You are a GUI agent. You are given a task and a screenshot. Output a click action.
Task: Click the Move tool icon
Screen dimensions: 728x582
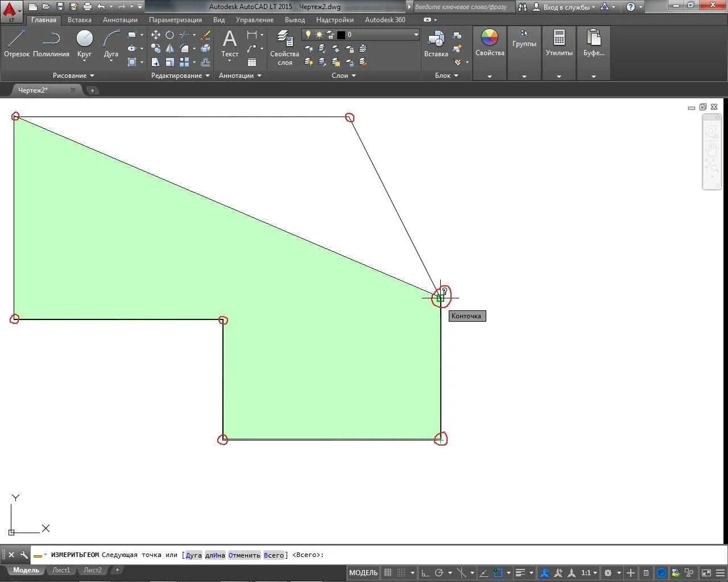pos(156,35)
